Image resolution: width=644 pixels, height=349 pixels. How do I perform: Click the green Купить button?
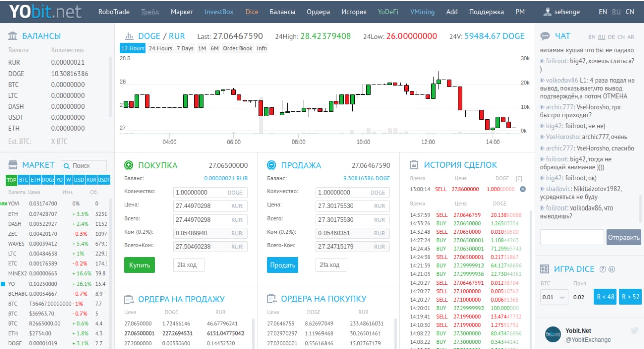(x=139, y=265)
